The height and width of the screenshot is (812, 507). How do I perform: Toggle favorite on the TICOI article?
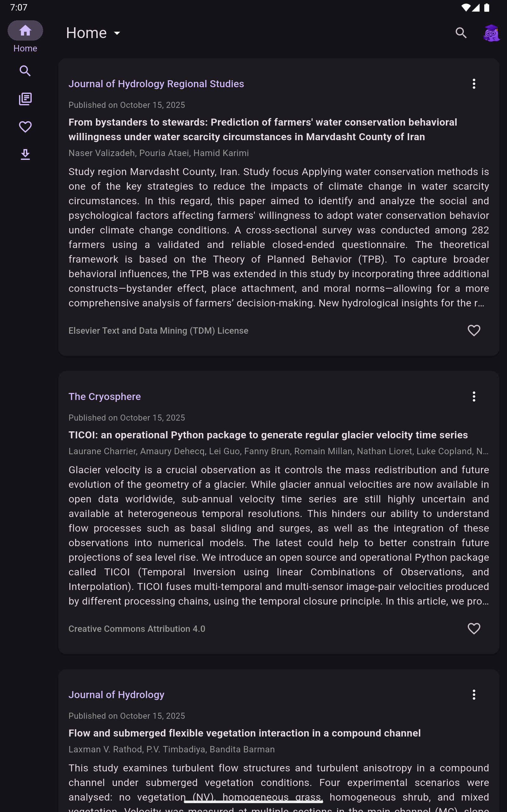473,628
